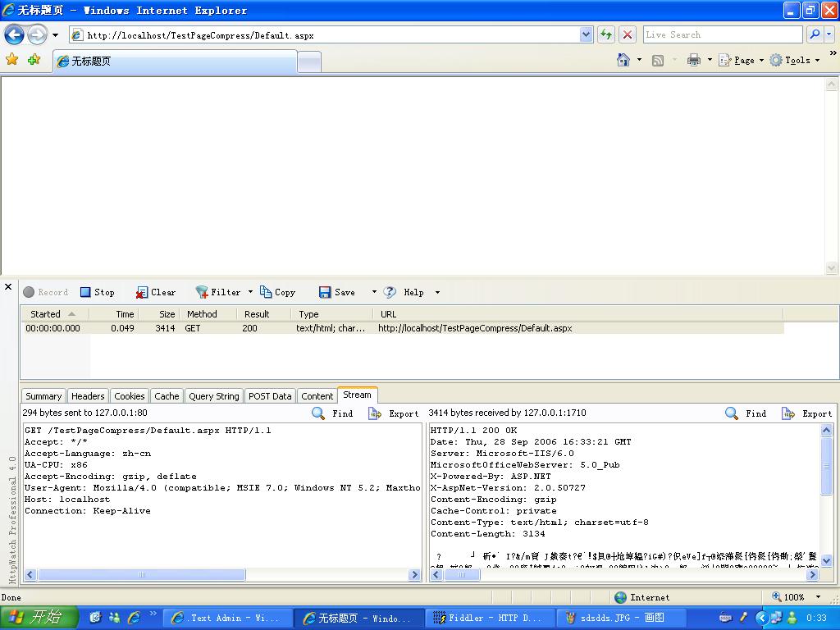
Task: Click the HttpWatch Stop recording button
Action: 98,292
